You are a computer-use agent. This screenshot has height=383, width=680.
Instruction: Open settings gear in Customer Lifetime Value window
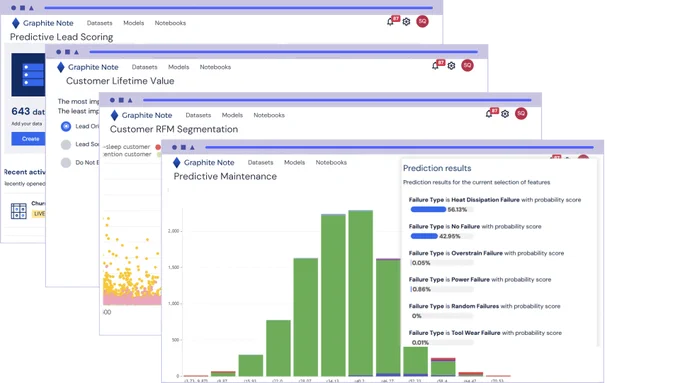pyautogui.click(x=451, y=66)
